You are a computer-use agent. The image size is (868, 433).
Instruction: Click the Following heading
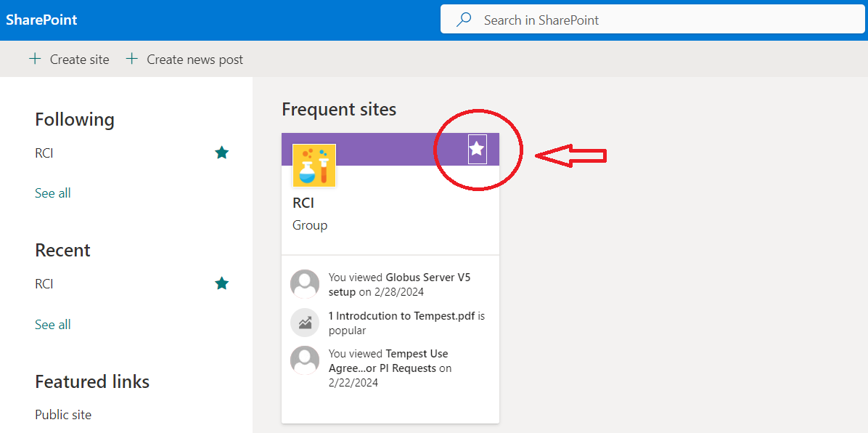coord(75,119)
